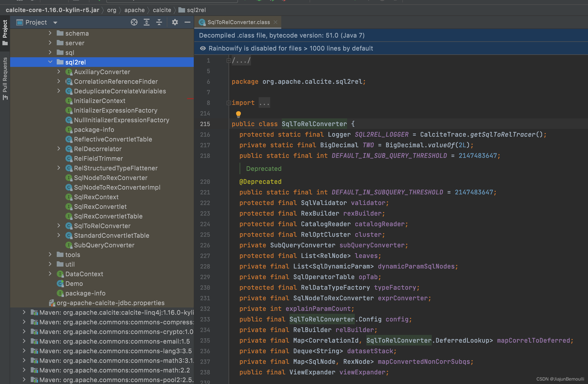Screen dimensions: 588x384
Task: Click the Collapse All icon in Project panel
Action: click(159, 22)
